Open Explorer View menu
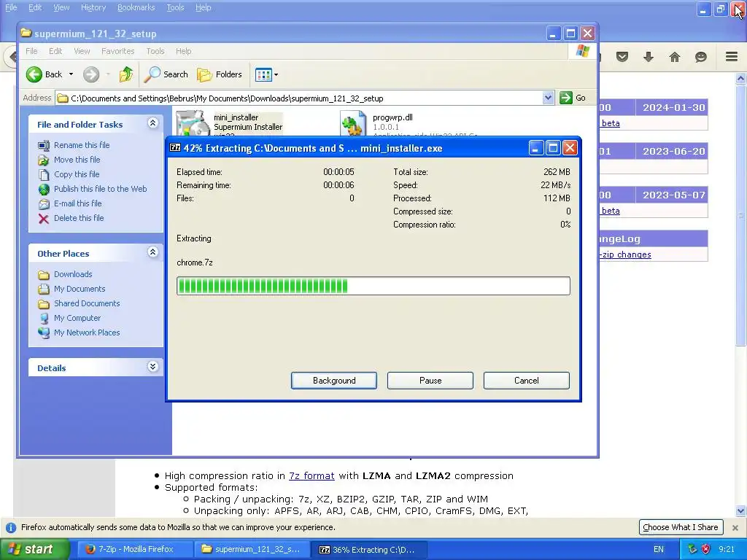 tap(82, 51)
